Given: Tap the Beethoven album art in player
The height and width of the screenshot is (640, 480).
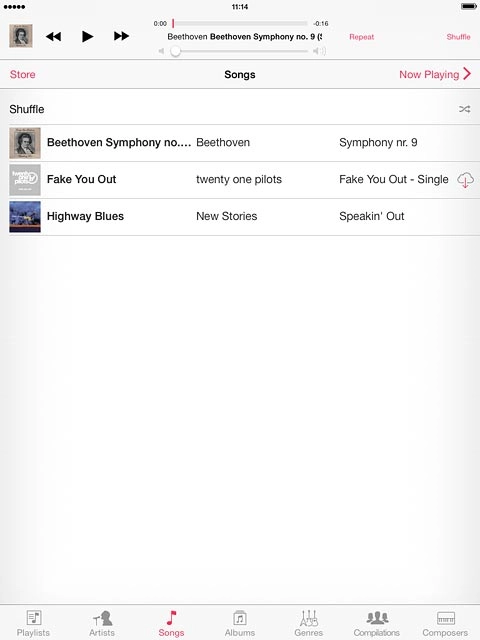Looking at the screenshot, I should coord(21,36).
